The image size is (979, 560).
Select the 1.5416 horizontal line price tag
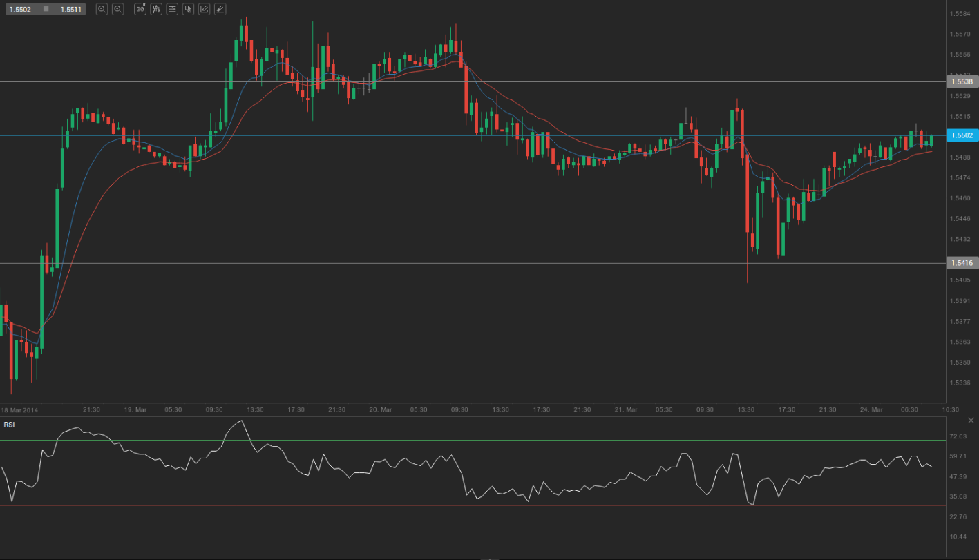[962, 263]
